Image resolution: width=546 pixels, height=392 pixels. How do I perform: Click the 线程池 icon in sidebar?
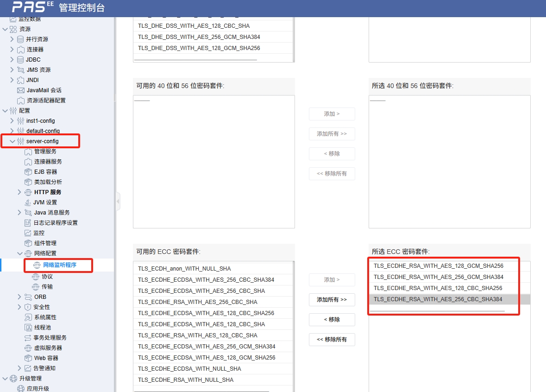pos(28,328)
